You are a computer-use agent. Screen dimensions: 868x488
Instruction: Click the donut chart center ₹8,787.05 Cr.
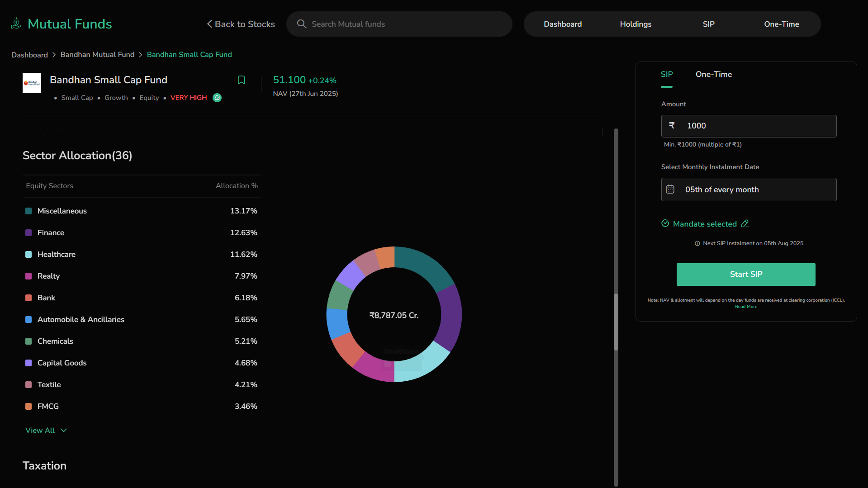tap(394, 315)
